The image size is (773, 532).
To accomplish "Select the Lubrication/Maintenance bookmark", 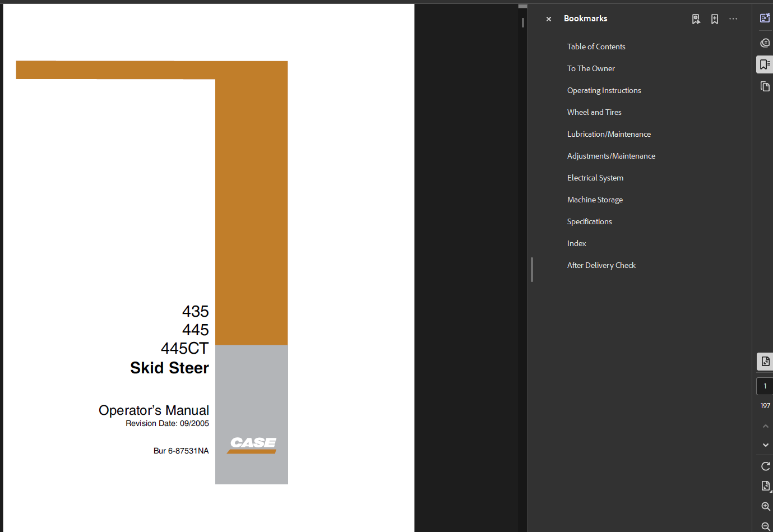I will (609, 134).
